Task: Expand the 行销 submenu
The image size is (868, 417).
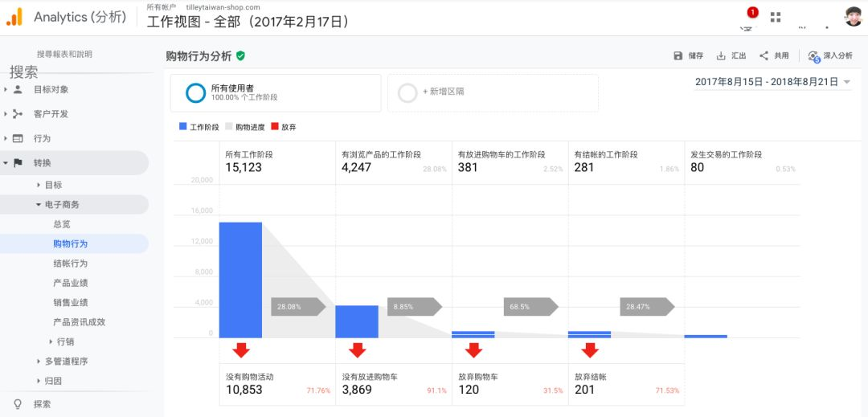Action: (x=51, y=341)
